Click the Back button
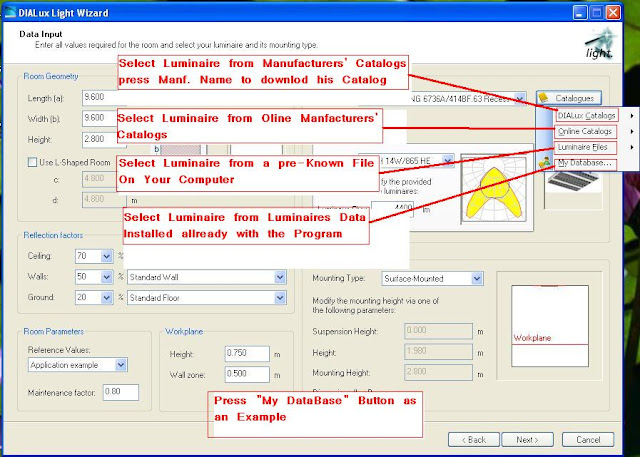This screenshot has width=640, height=457. [x=473, y=440]
